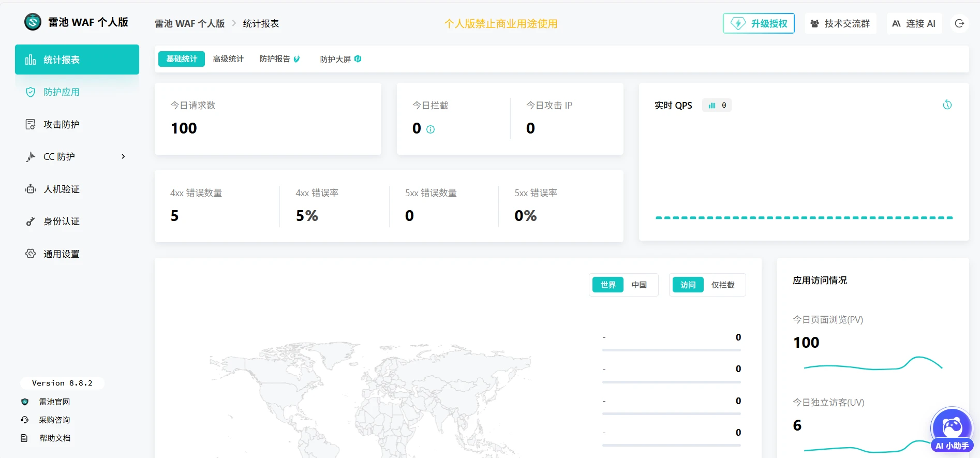Click the 4xx 错误数量 value 5
980x458 pixels.
175,216
